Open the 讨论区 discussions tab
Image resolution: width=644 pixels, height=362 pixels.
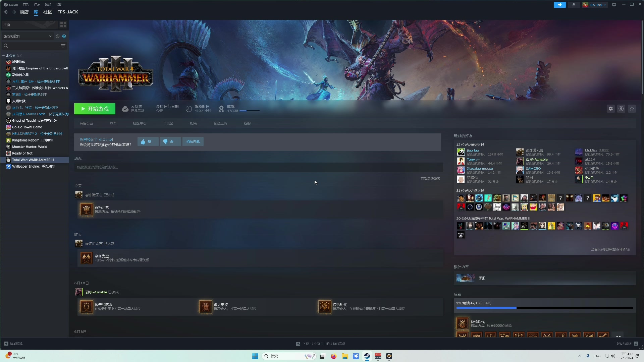168,123
